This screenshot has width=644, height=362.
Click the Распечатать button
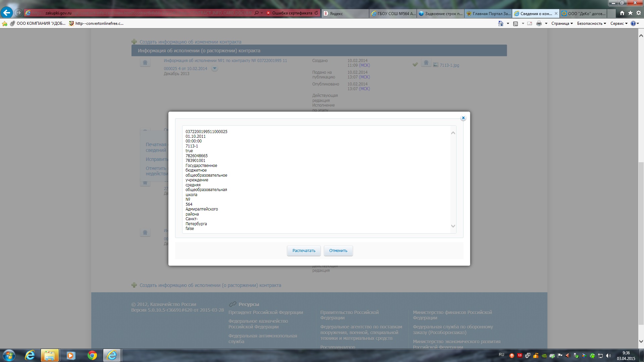coord(304,251)
